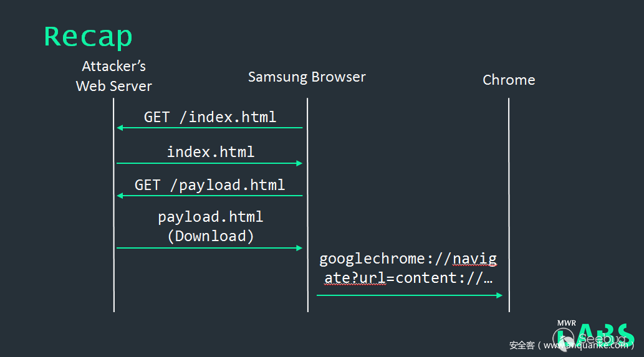Click the MWR LABS logo

pos(594,335)
